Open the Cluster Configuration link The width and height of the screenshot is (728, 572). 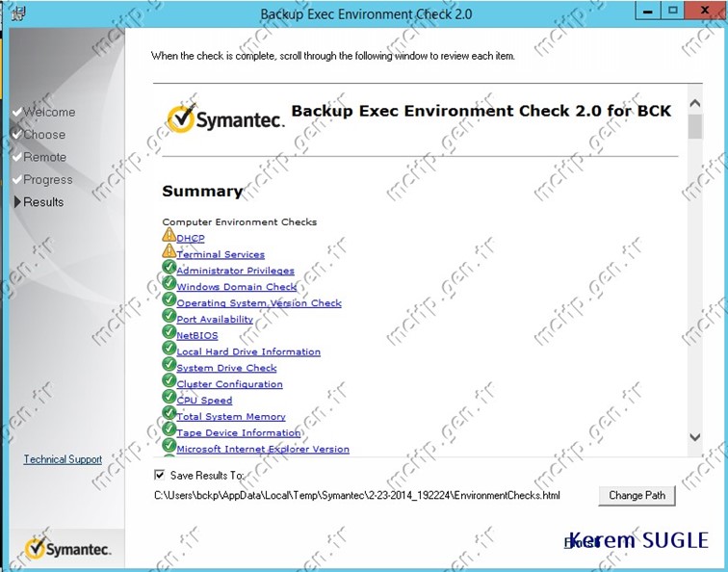click(229, 384)
